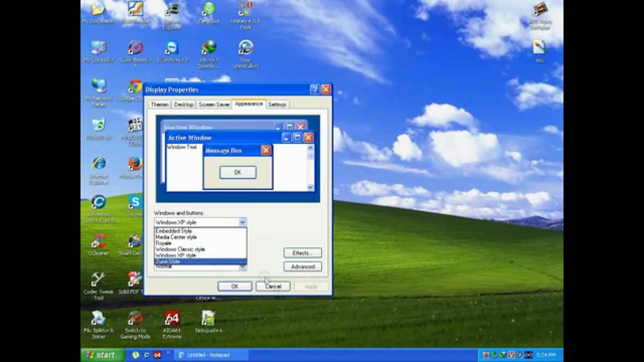
Task: Switch to the Appearance tab
Action: tap(249, 104)
